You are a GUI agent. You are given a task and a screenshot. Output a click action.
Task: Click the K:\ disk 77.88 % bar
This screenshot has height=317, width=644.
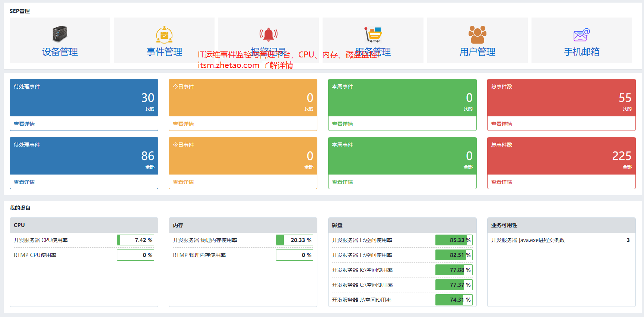click(454, 270)
